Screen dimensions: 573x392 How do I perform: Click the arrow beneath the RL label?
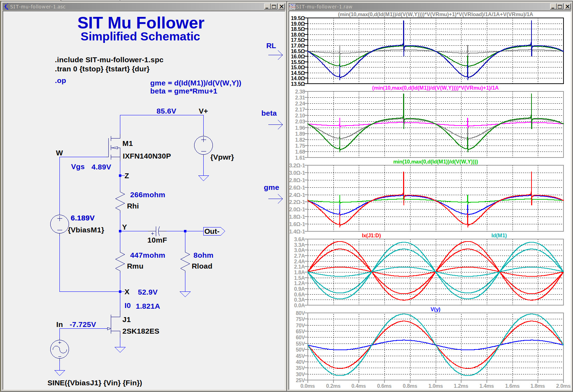pos(275,55)
